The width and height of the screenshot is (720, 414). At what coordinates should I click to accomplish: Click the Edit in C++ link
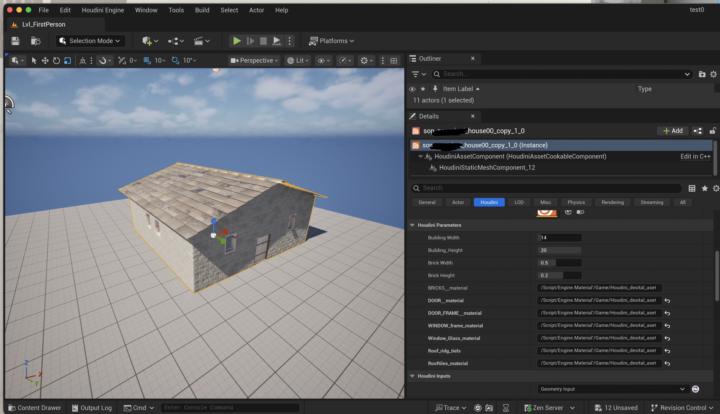695,157
